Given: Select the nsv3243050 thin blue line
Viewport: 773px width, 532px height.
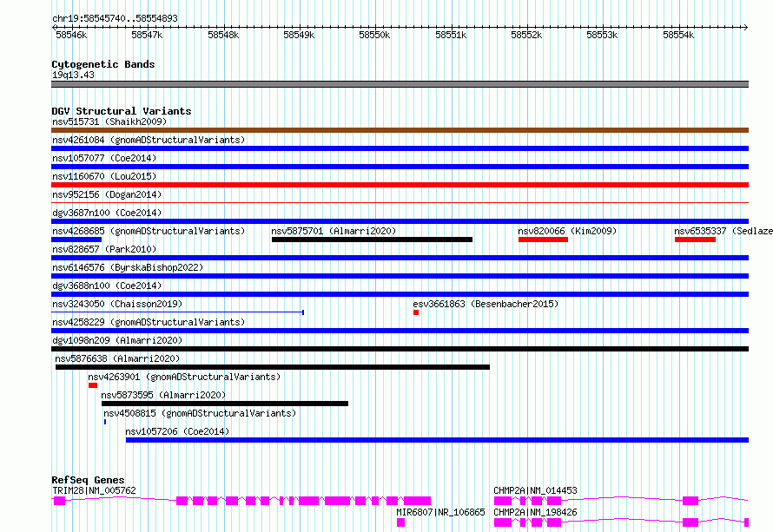Looking at the screenshot, I should click(x=177, y=312).
